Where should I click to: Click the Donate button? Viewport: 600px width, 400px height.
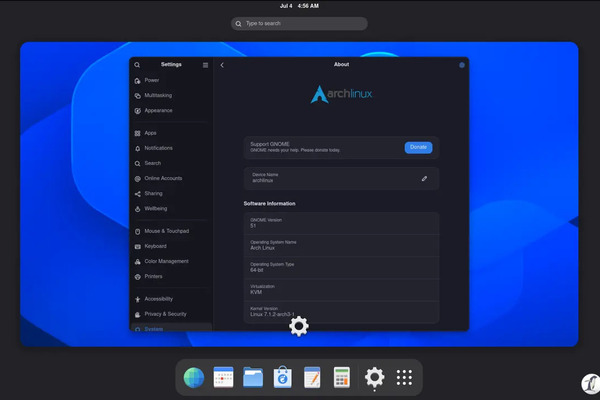418,147
